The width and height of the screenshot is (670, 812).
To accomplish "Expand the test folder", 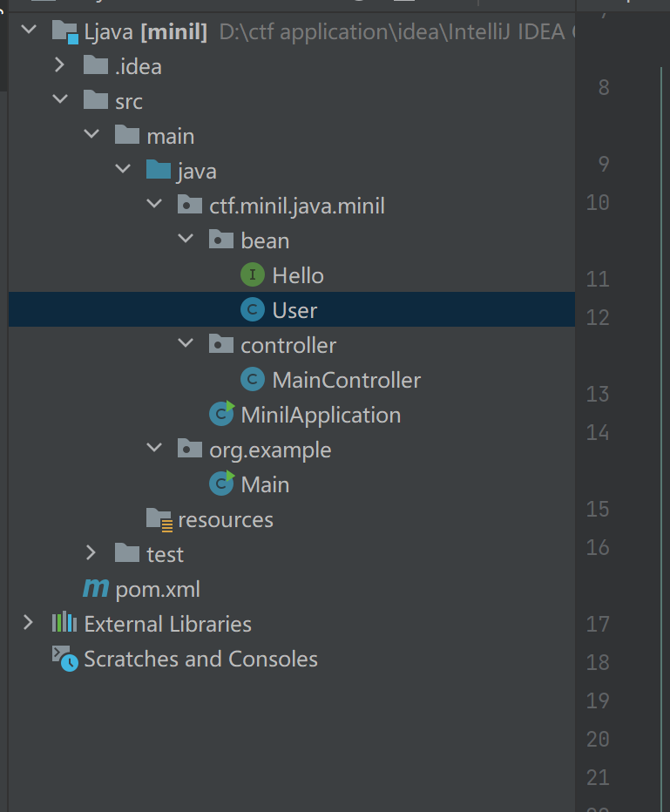I will tap(91, 554).
